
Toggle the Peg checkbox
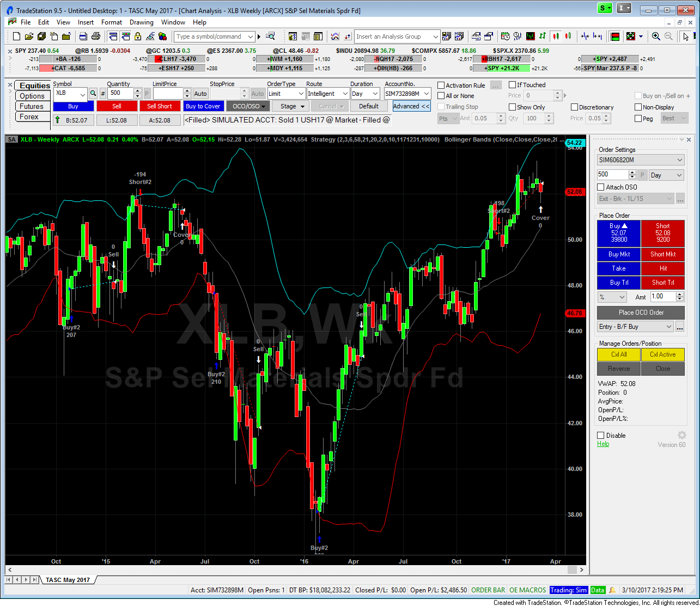638,118
